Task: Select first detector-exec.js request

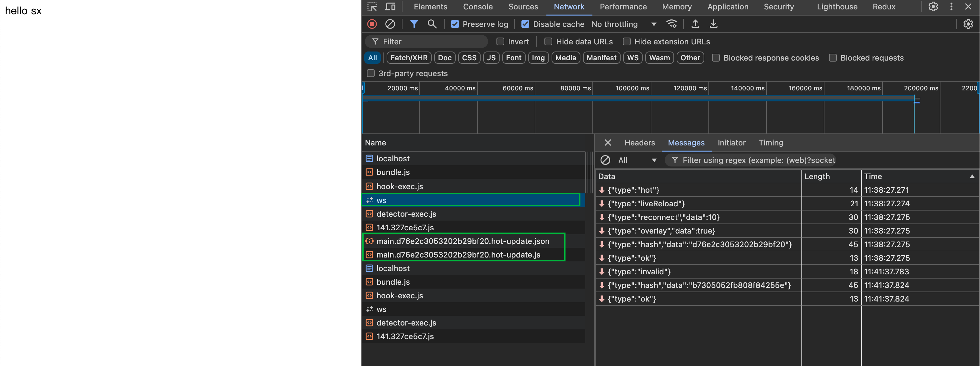Action: (x=473, y=214)
